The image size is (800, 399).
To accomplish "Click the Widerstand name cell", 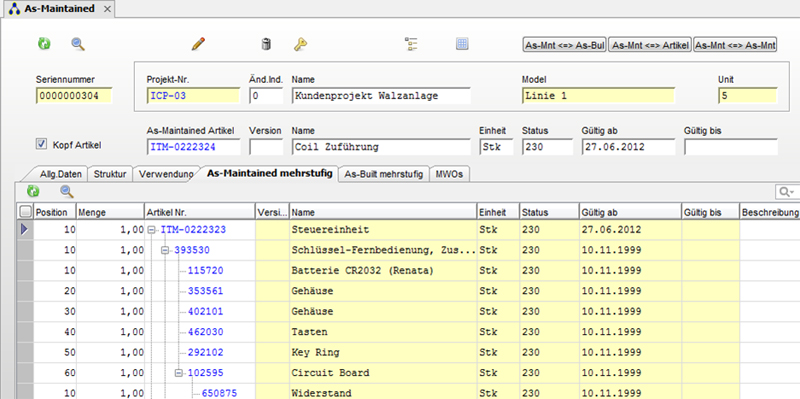I will click(x=383, y=392).
